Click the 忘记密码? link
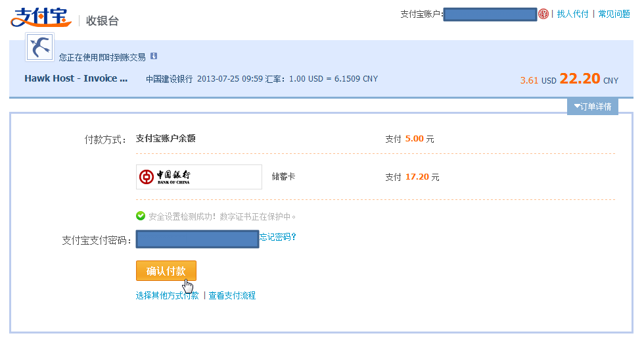 tap(277, 237)
